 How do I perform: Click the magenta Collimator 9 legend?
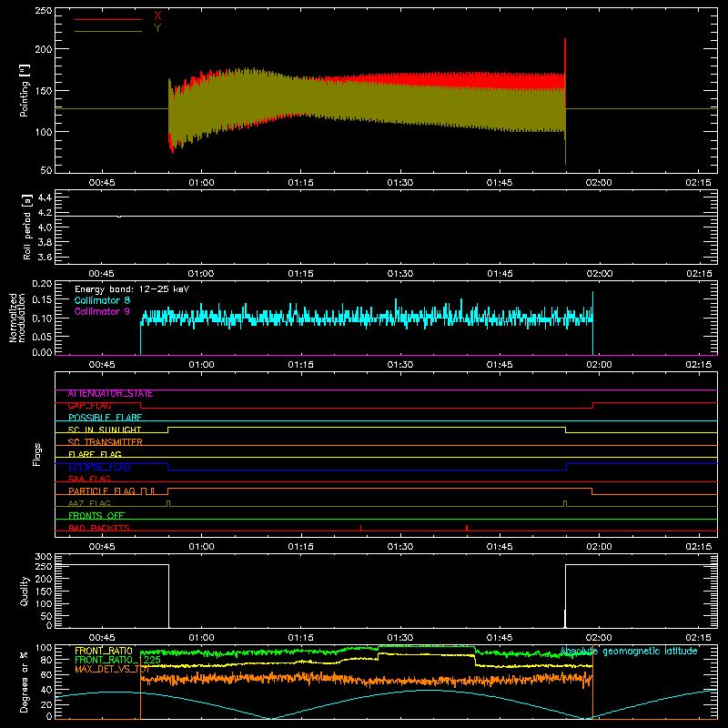point(102,311)
